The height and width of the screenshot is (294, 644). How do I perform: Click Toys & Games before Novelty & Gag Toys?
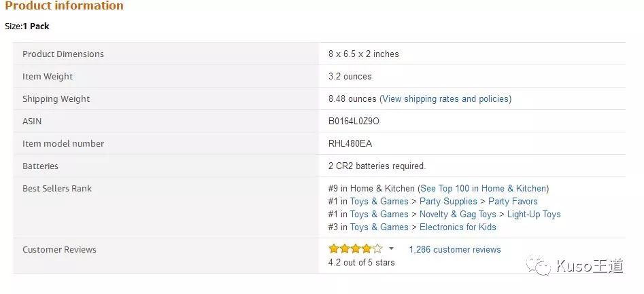(x=379, y=214)
